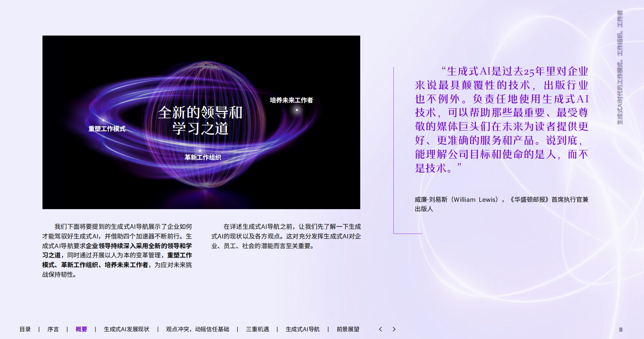Click the 重塑工作模式 label in the graphic

pyautogui.click(x=107, y=129)
